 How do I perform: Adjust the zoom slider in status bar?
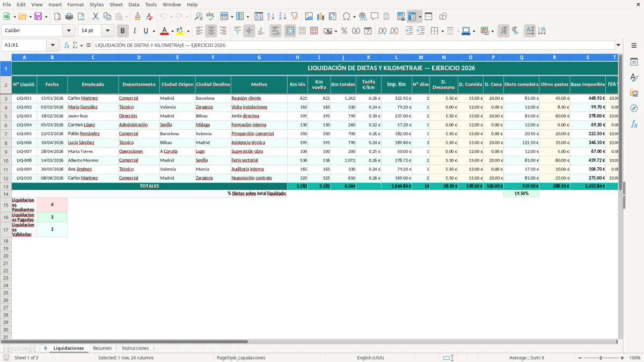pyautogui.click(x=601, y=358)
